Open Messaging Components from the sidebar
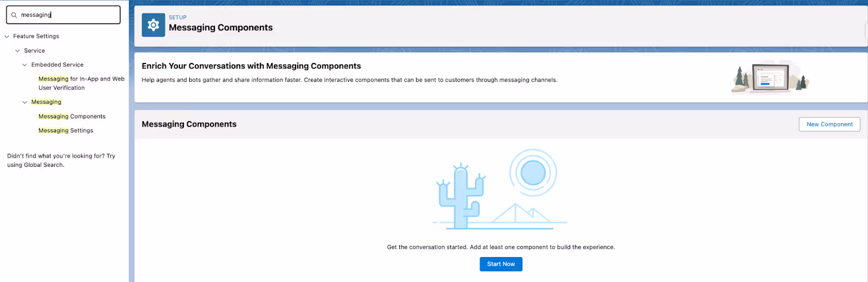Viewport: 868px width, 282px height. [x=72, y=116]
